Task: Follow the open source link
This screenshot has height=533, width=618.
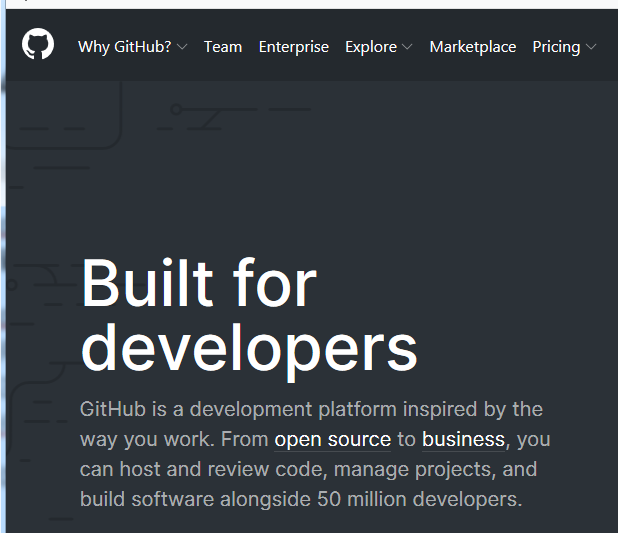Action: 333,440
